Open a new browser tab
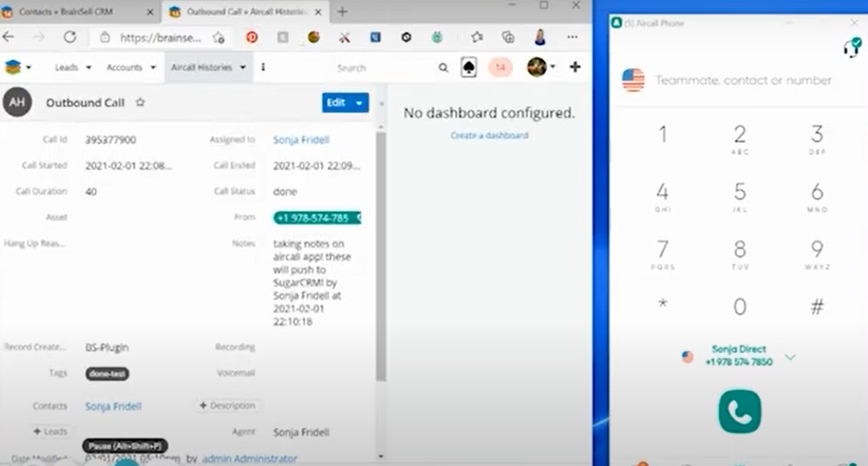The width and height of the screenshot is (868, 466). pyautogui.click(x=342, y=12)
